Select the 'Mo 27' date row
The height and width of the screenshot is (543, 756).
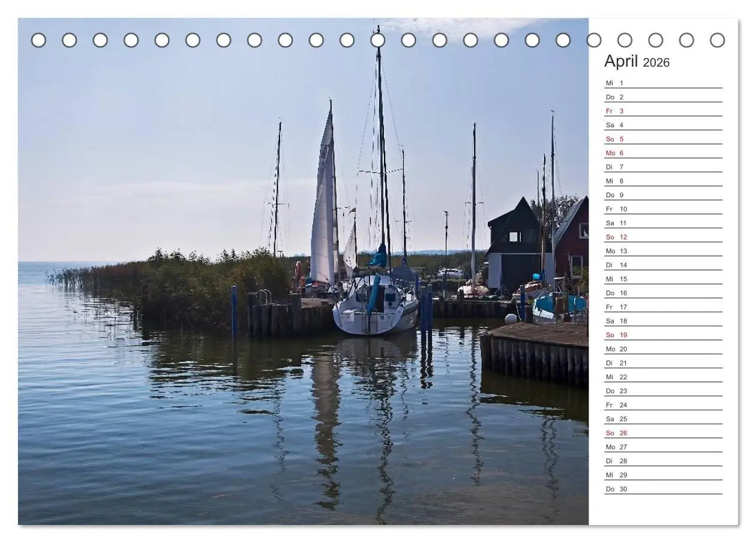[x=663, y=447]
